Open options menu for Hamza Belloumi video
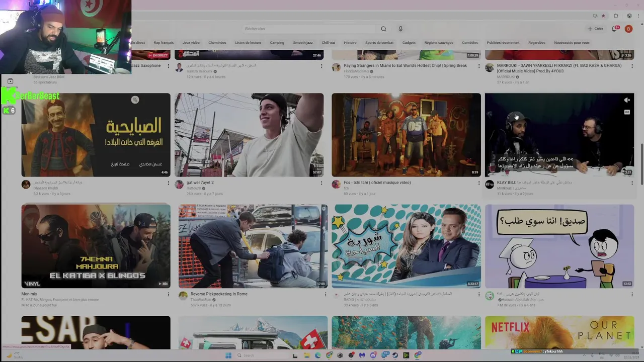Viewport: 644px width, 362px height. tap(321, 66)
